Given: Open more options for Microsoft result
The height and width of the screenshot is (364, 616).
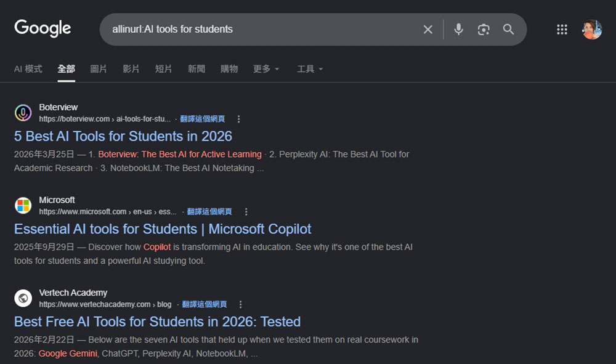Looking at the screenshot, I should (246, 212).
